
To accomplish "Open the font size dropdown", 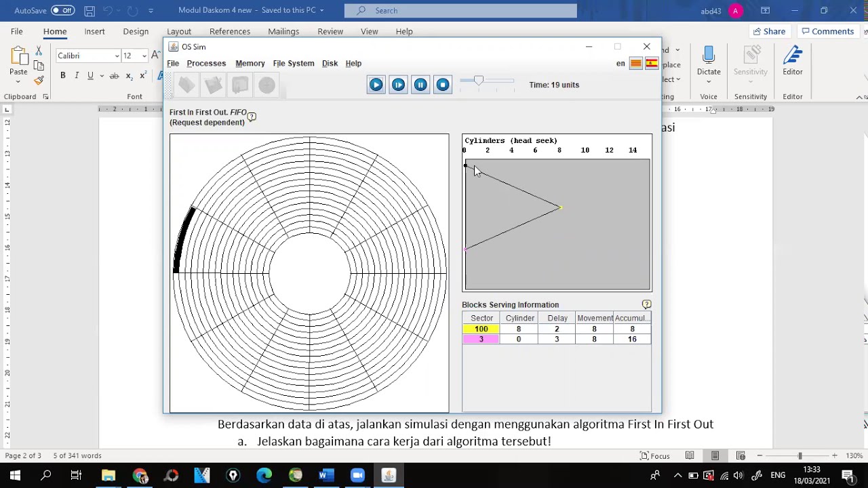I will 144,56.
